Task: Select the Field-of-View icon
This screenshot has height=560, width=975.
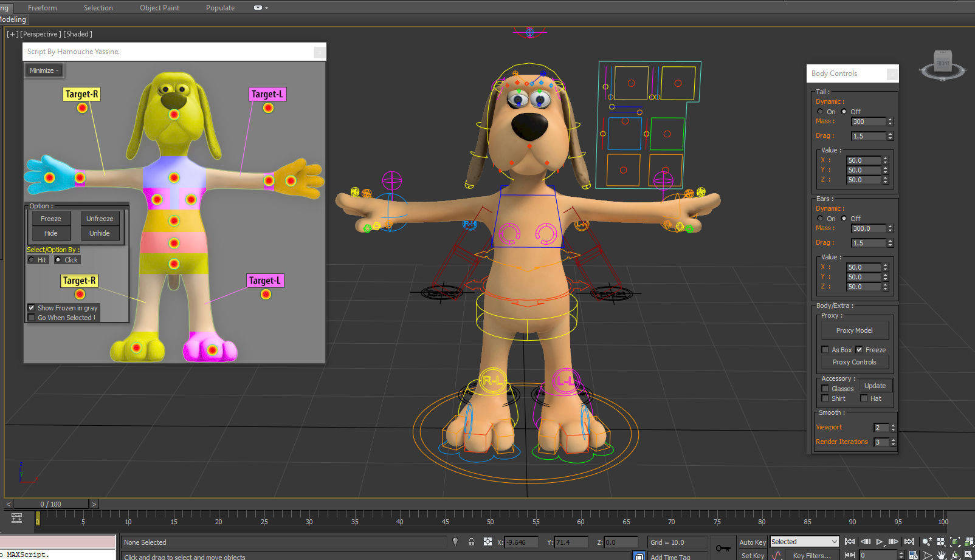Action: 928,555
